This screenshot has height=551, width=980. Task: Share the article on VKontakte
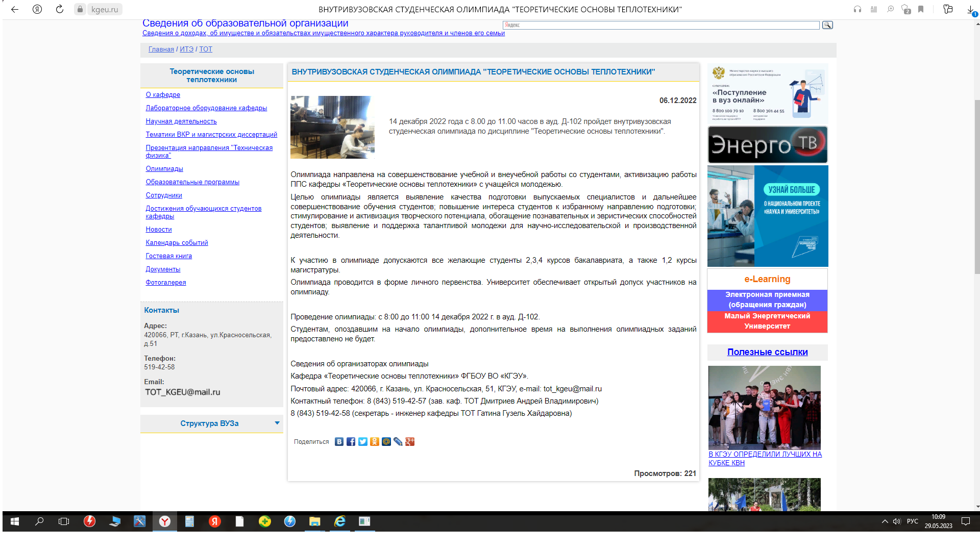(339, 442)
